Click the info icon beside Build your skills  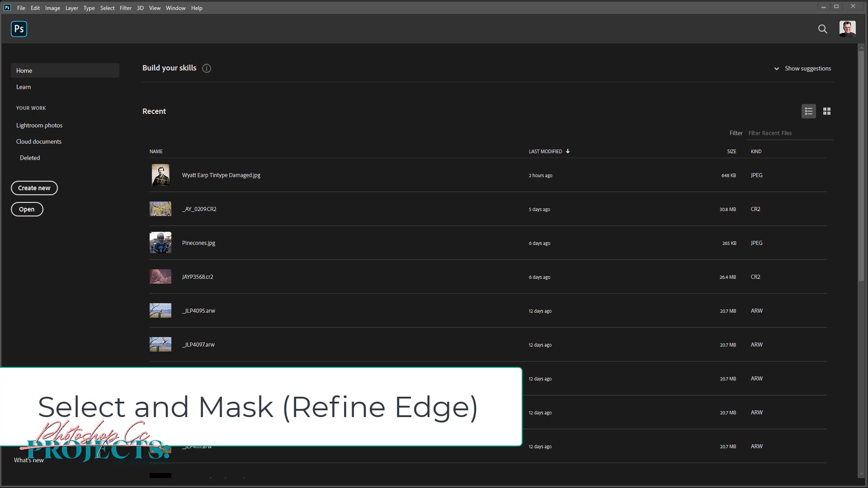pos(207,68)
